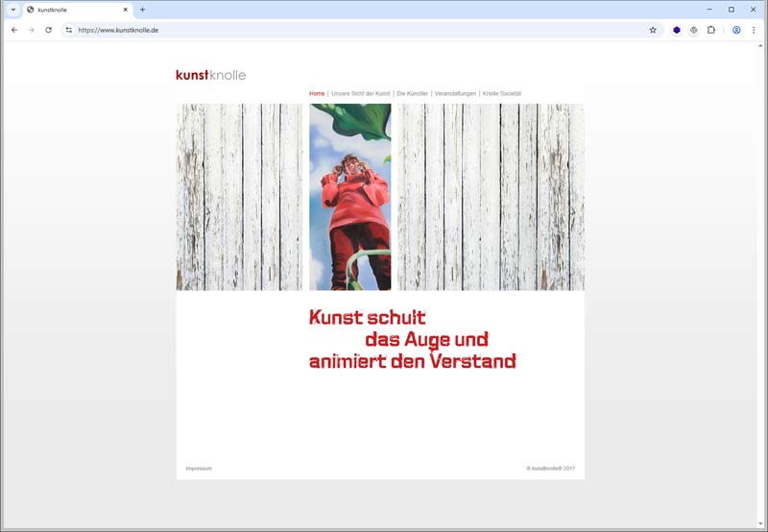Viewport: 768px width, 532px height.
Task: Reload the kunstknolle page
Action: tap(48, 30)
